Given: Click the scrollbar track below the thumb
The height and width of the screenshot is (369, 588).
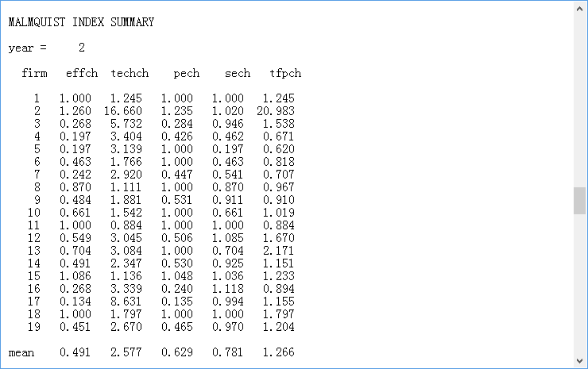Looking at the screenshot, I should [x=580, y=286].
